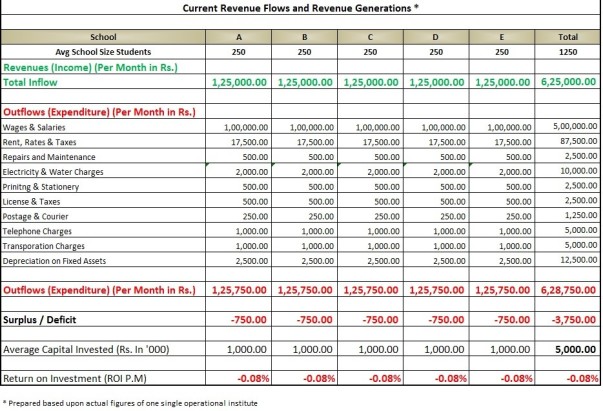Click the 'Repairs and Maintenance' label
603x411 pixels.
[x=49, y=157]
